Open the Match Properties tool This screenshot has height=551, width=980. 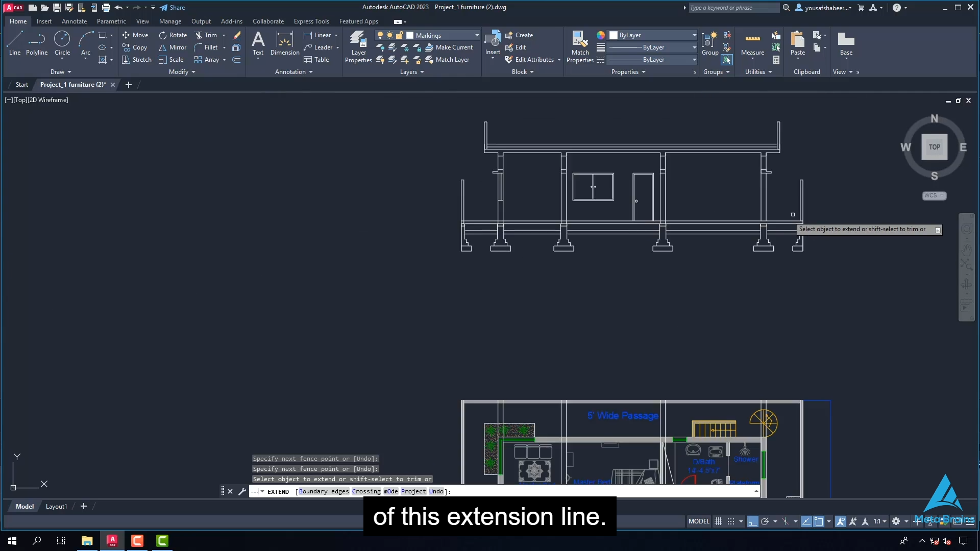pos(579,46)
